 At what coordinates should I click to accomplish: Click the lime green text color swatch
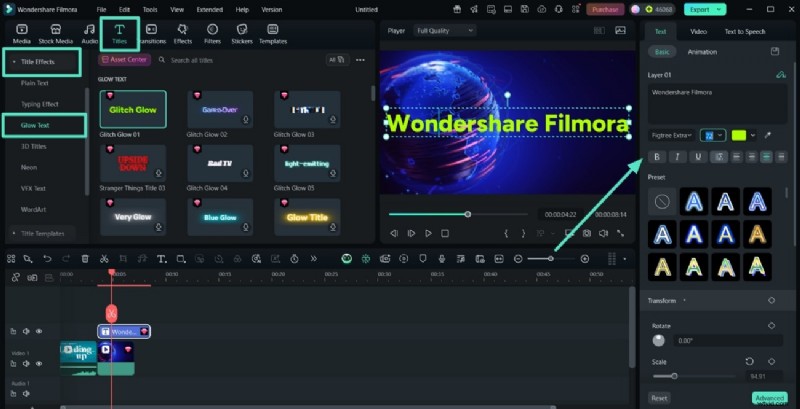tap(739, 135)
